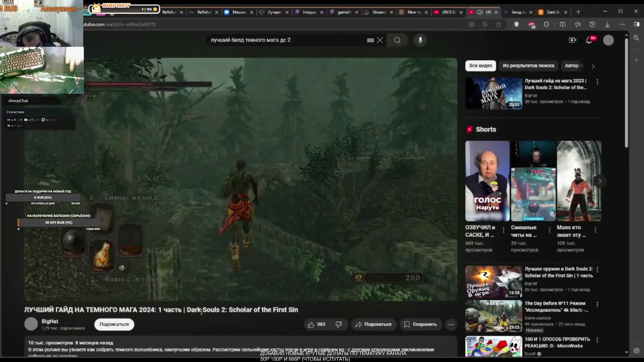Viewport: 644px width, 362px height.
Task: Click the ABP extension icon with red badge
Action: [532, 25]
